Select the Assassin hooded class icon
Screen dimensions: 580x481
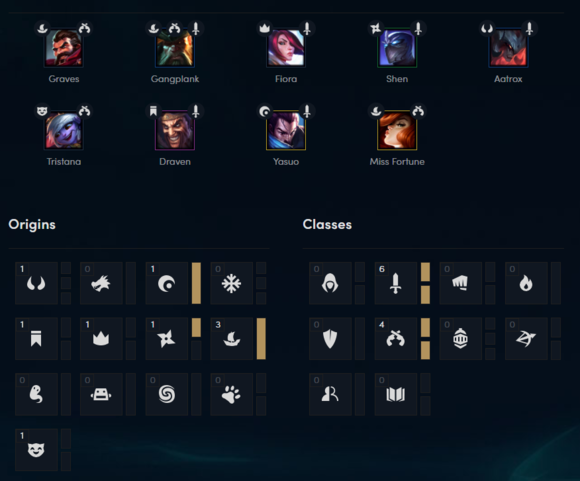point(330,283)
